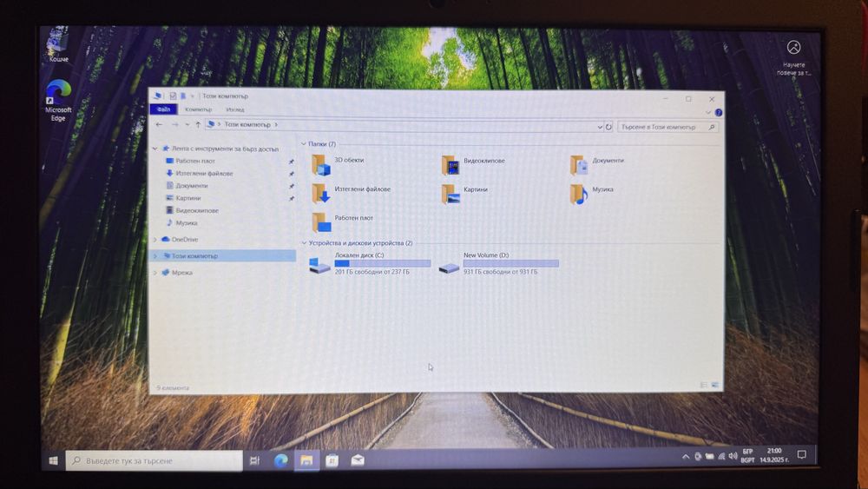Open the Картини folder in main pane
868x489 pixels.
pyautogui.click(x=465, y=194)
